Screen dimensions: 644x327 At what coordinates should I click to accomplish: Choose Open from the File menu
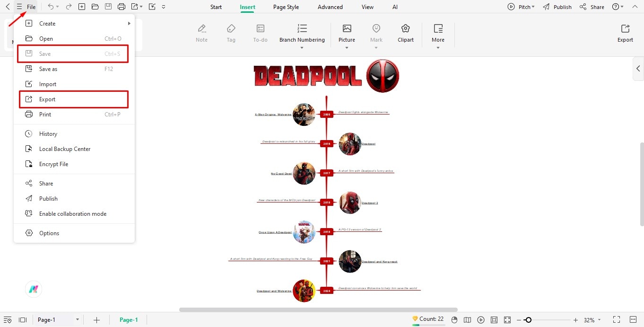tap(74, 38)
